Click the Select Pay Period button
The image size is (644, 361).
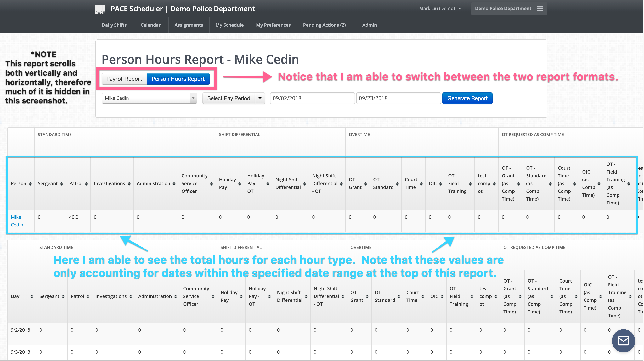(229, 98)
